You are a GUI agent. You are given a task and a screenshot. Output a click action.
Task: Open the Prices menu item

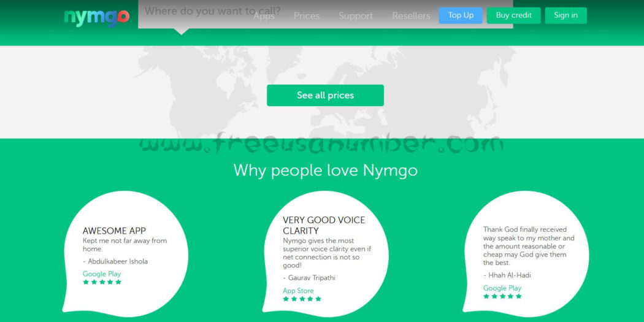(x=307, y=16)
